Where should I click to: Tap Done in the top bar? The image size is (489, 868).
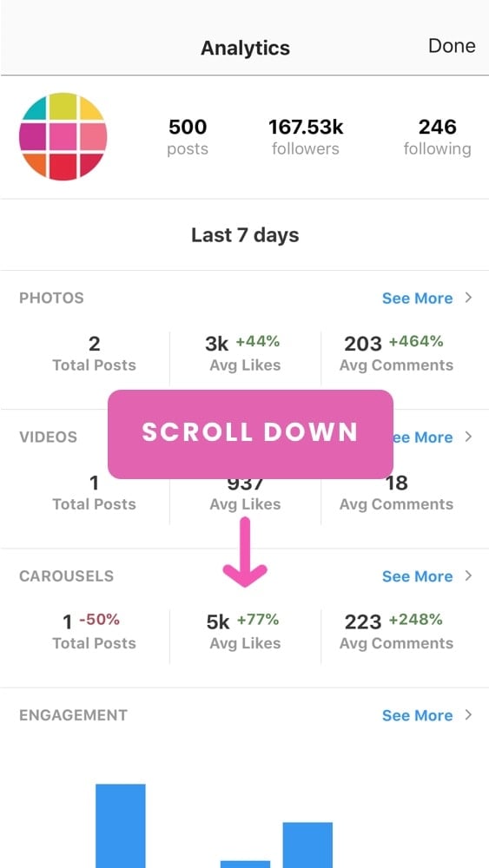[452, 46]
